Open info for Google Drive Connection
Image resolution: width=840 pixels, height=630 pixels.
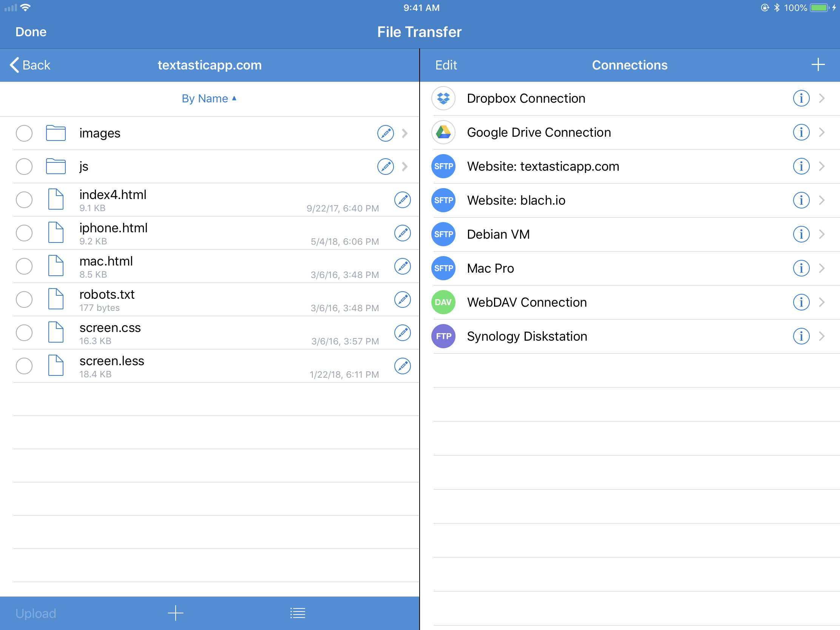pos(801,132)
